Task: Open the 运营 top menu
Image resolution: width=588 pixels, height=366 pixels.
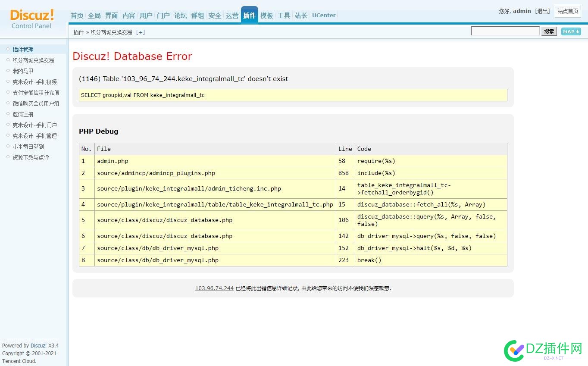Action: (232, 16)
